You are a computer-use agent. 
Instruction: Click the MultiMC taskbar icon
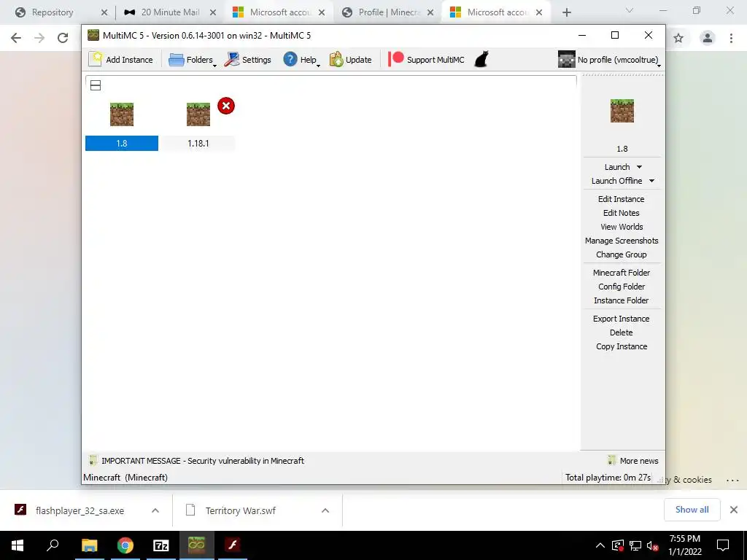[x=196, y=545]
